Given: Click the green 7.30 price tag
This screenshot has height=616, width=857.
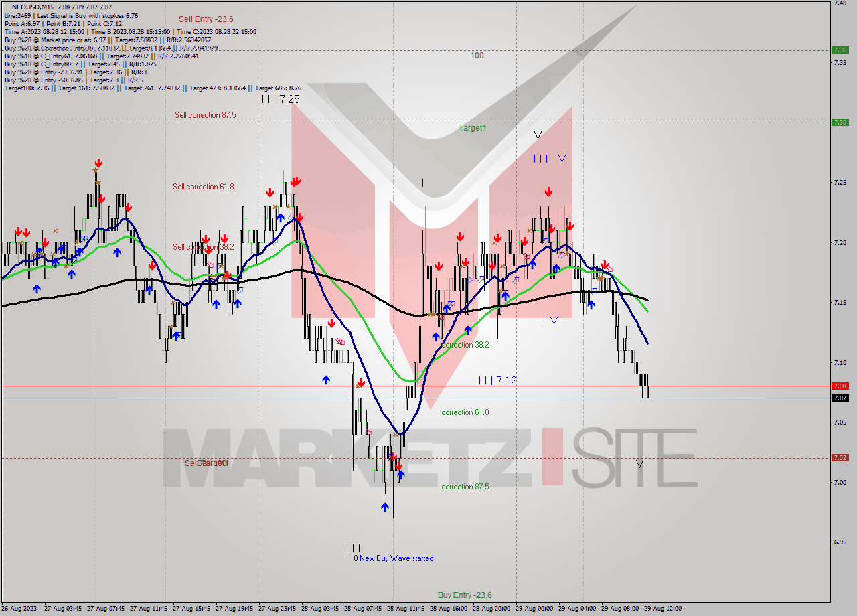Looking at the screenshot, I should coord(840,122).
